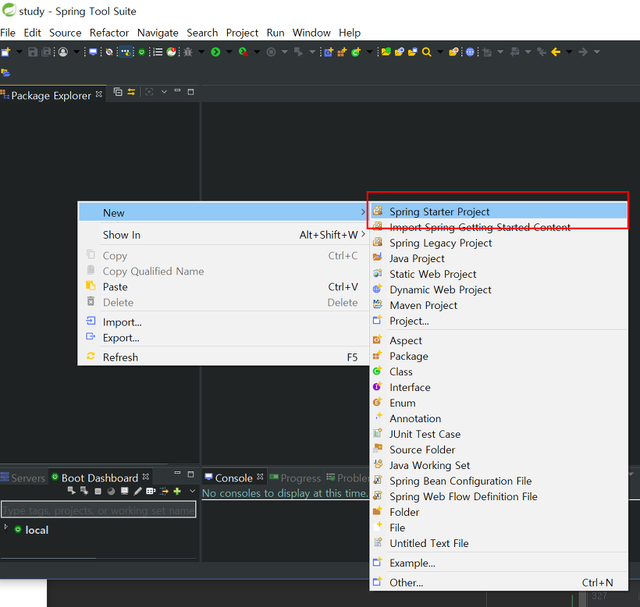Click the Search magnifier toolbar icon
The height and width of the screenshot is (607, 640).
click(x=427, y=51)
